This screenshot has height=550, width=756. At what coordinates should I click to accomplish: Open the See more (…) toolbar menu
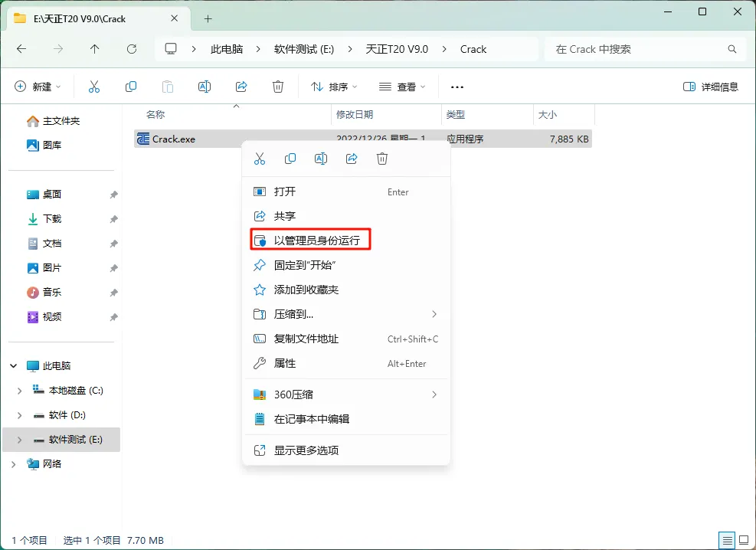tap(457, 87)
